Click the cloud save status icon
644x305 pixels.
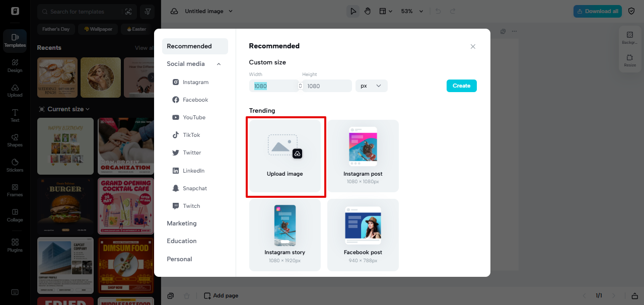(x=174, y=11)
